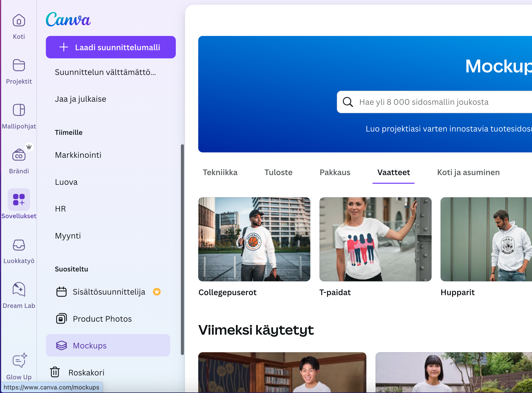Select the Koti ja asuminen tab
This screenshot has height=393, width=532.
click(468, 173)
